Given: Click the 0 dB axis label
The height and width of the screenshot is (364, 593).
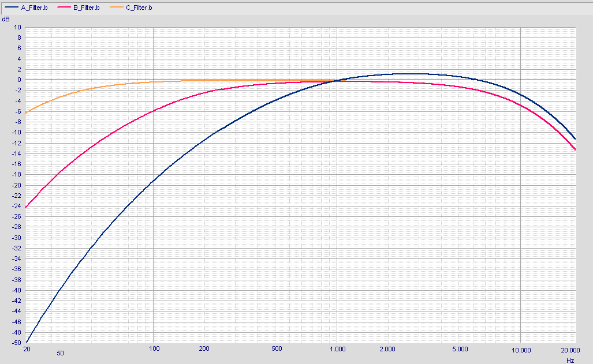Looking at the screenshot, I should point(19,80).
